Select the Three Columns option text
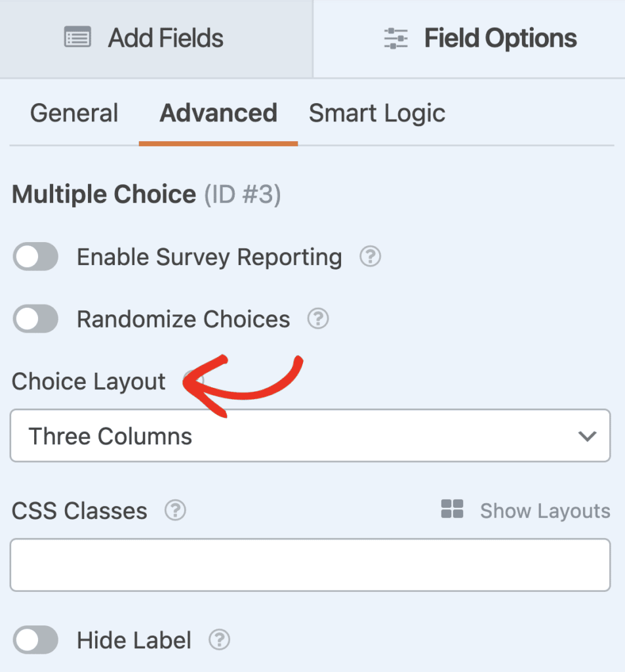Image resolution: width=625 pixels, height=672 pixels. (x=111, y=436)
